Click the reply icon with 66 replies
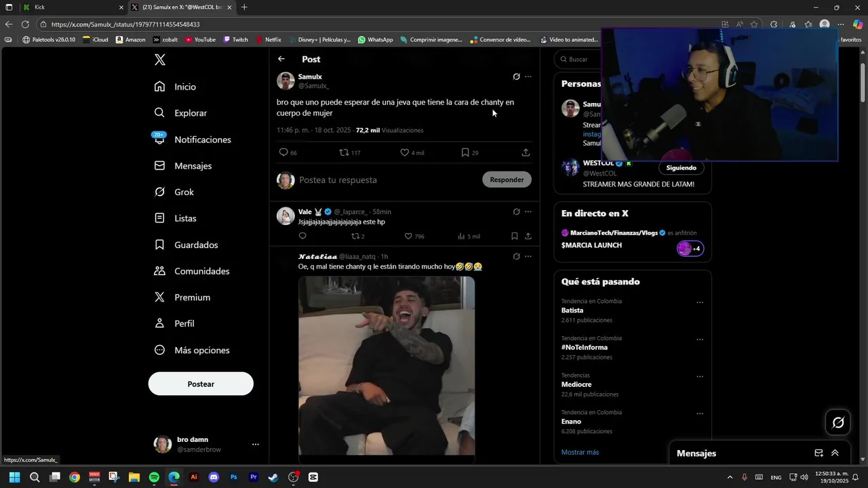The height and width of the screenshot is (488, 868). [x=283, y=152]
